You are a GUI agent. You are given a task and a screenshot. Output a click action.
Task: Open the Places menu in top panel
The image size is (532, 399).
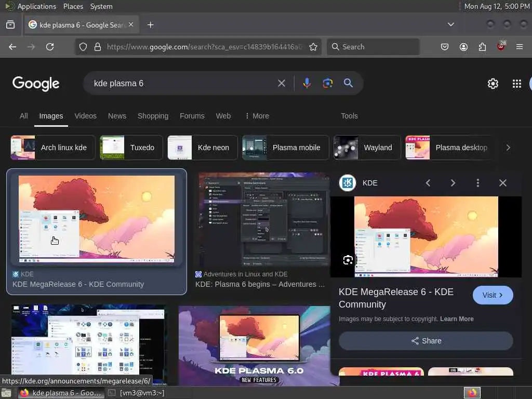tap(73, 6)
